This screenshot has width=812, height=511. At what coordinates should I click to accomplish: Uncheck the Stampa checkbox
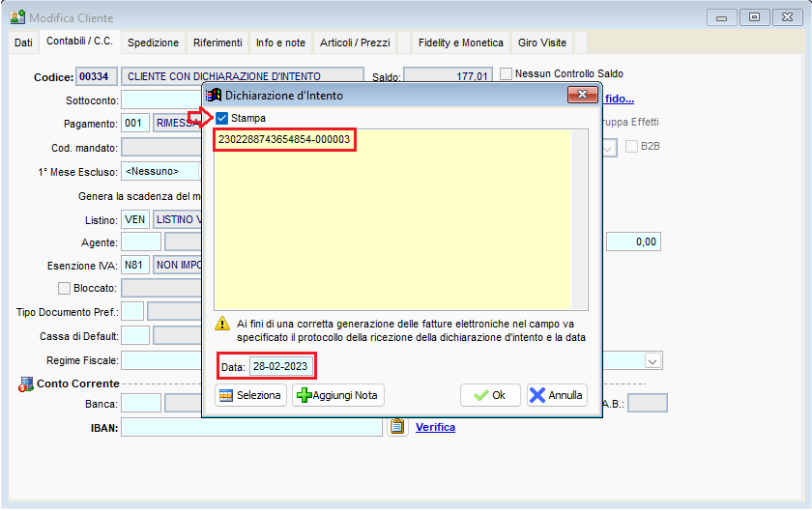click(222, 118)
